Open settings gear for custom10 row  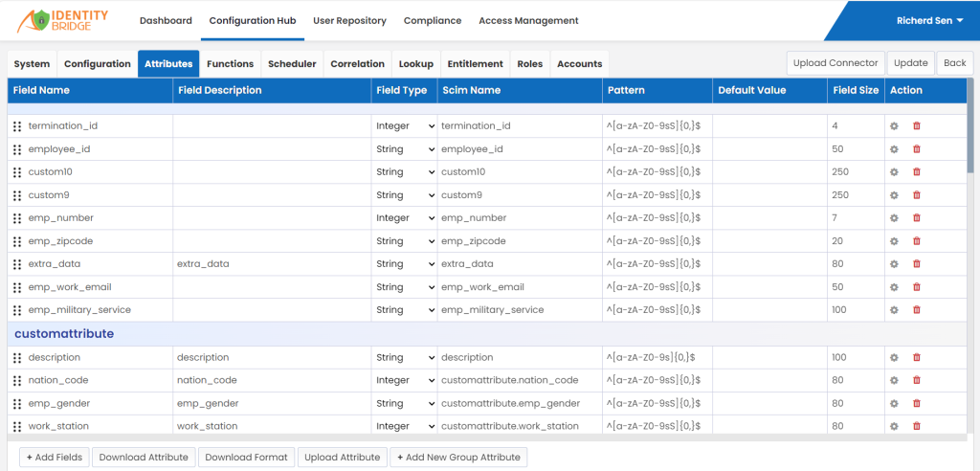(894, 171)
